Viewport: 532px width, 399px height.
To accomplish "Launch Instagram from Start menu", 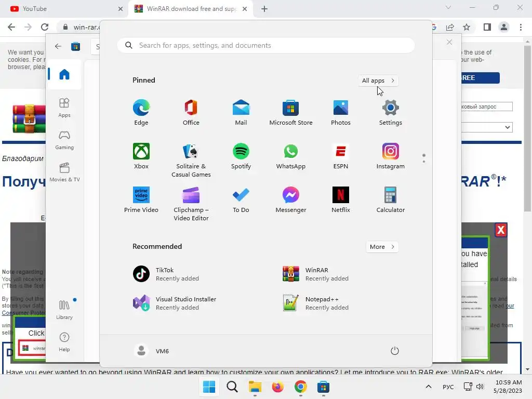I will tap(391, 156).
